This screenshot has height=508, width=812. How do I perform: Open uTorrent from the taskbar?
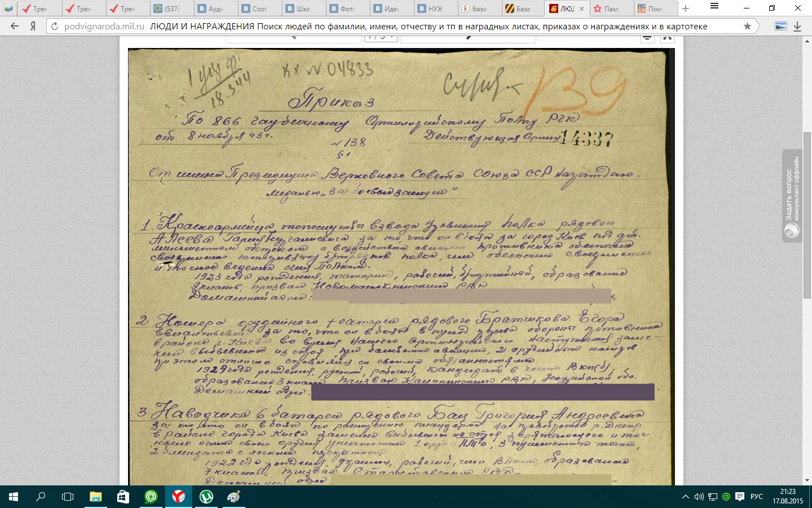click(206, 497)
